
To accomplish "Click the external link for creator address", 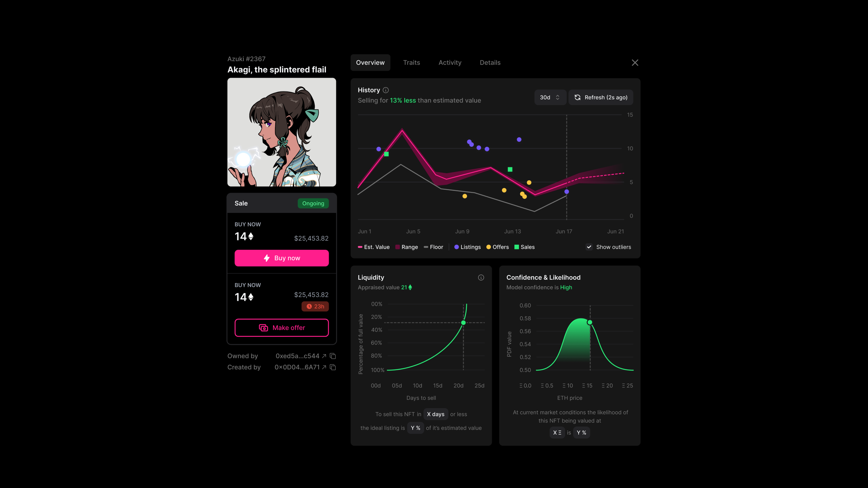I will 324,367.
